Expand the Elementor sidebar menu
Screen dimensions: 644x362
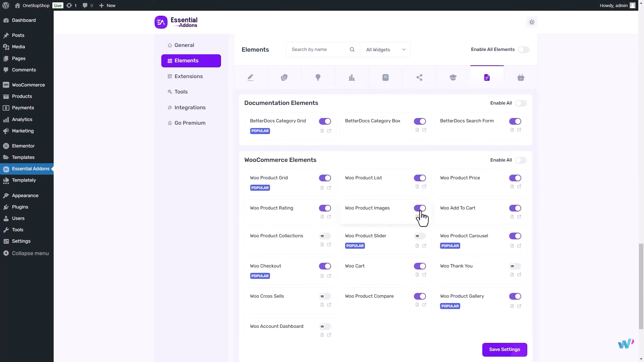click(x=23, y=146)
